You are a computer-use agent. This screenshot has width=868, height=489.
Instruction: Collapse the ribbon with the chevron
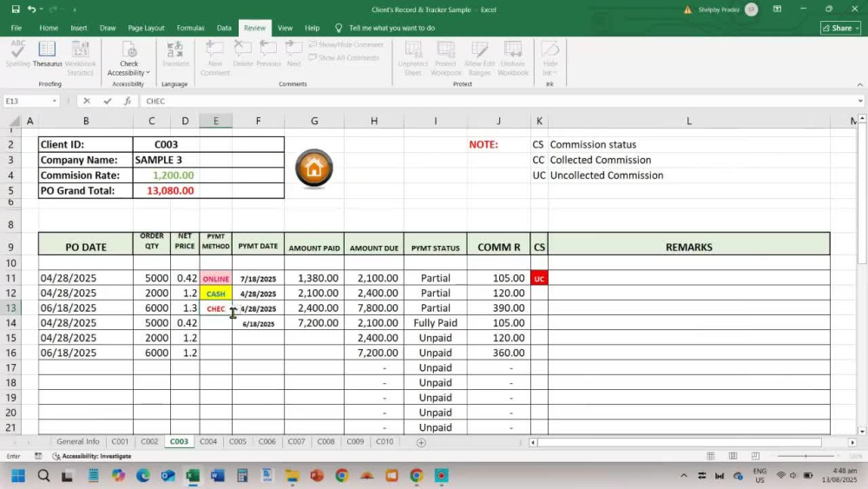click(x=859, y=85)
